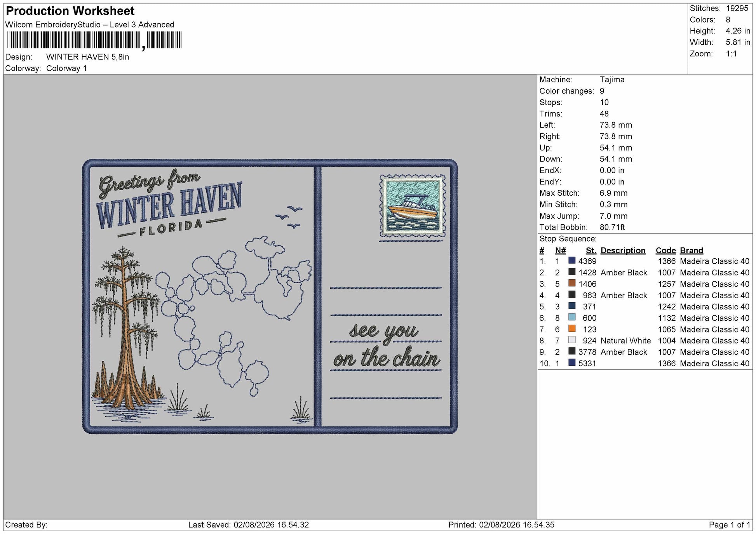Image resolution: width=756 pixels, height=534 pixels.
Task: Click the Colors value 8
Action: pyautogui.click(x=728, y=19)
